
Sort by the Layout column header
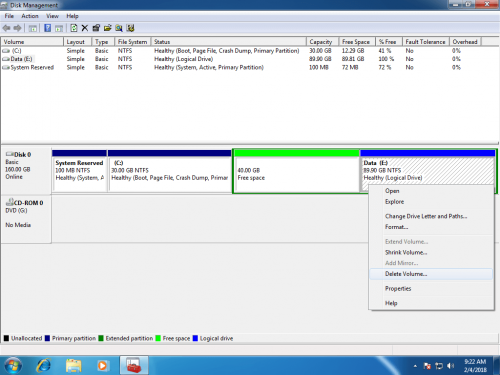click(x=77, y=42)
